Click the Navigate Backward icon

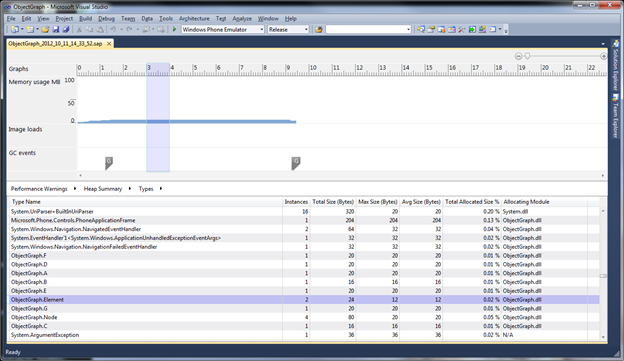coord(146,29)
